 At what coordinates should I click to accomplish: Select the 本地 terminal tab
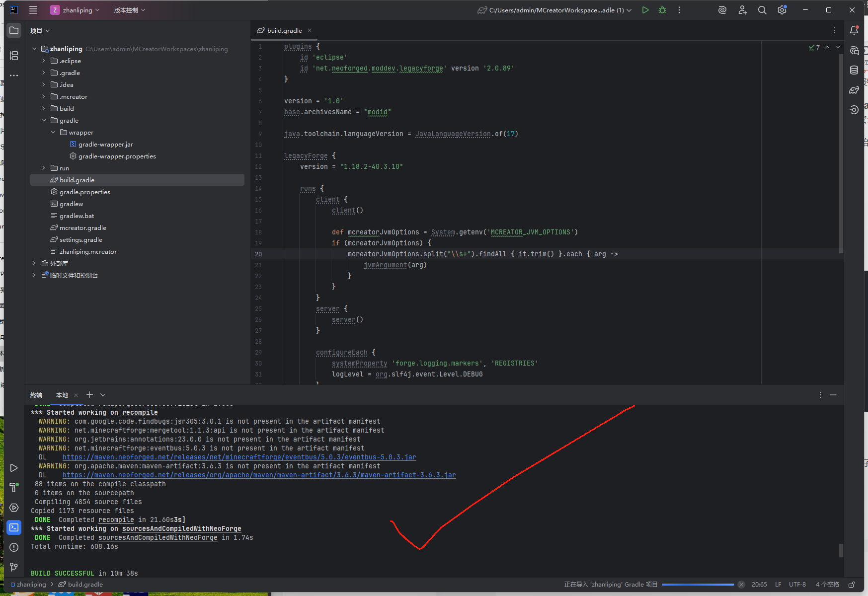click(62, 395)
